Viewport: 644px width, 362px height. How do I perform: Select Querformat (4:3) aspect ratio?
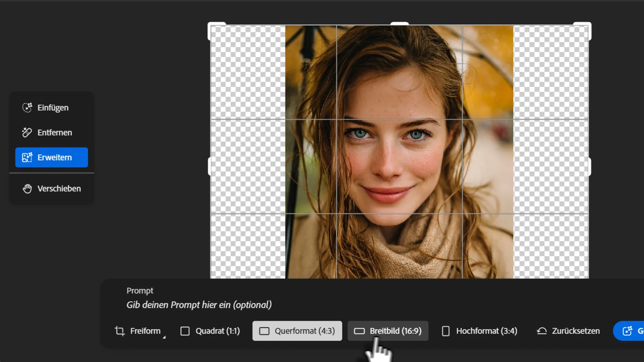coord(297,331)
